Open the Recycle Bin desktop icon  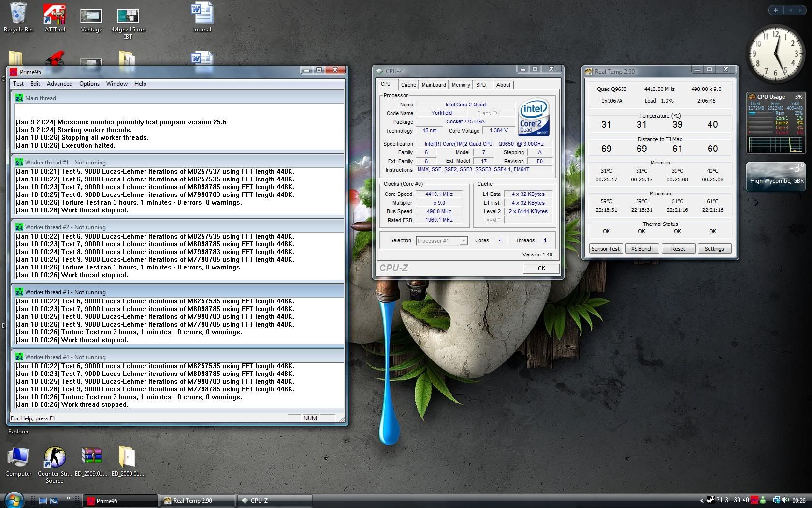pos(18,17)
